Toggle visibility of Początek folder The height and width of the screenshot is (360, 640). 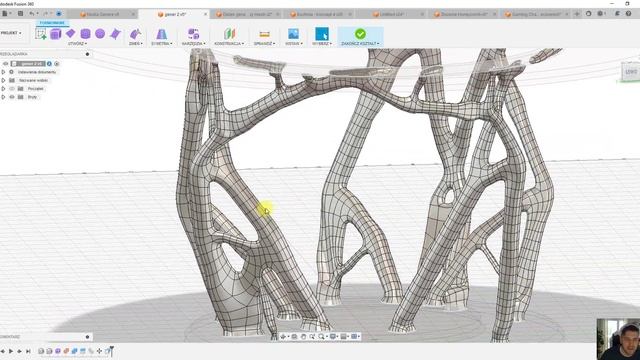[x=12, y=89]
